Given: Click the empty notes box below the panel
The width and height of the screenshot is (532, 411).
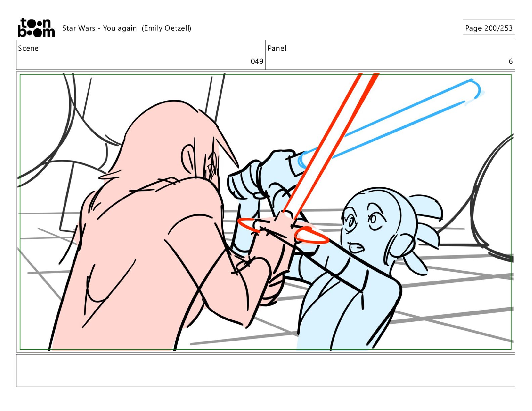Looking at the screenshot, I should [265, 371].
